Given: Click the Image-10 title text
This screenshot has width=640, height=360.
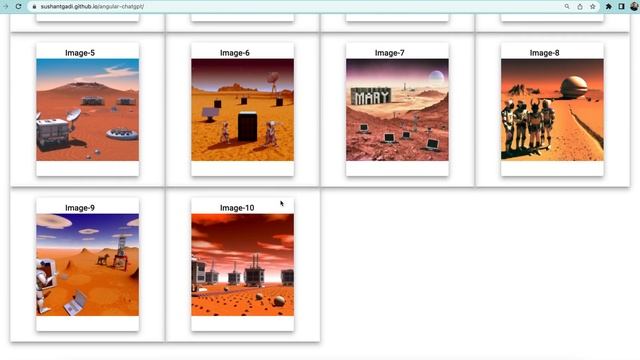Looking at the screenshot, I should click(x=237, y=208).
